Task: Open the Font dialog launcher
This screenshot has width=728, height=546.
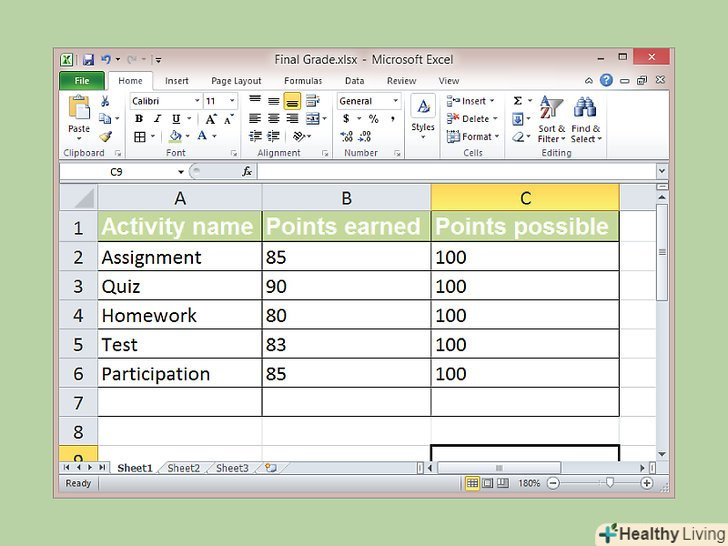Action: tap(234, 153)
